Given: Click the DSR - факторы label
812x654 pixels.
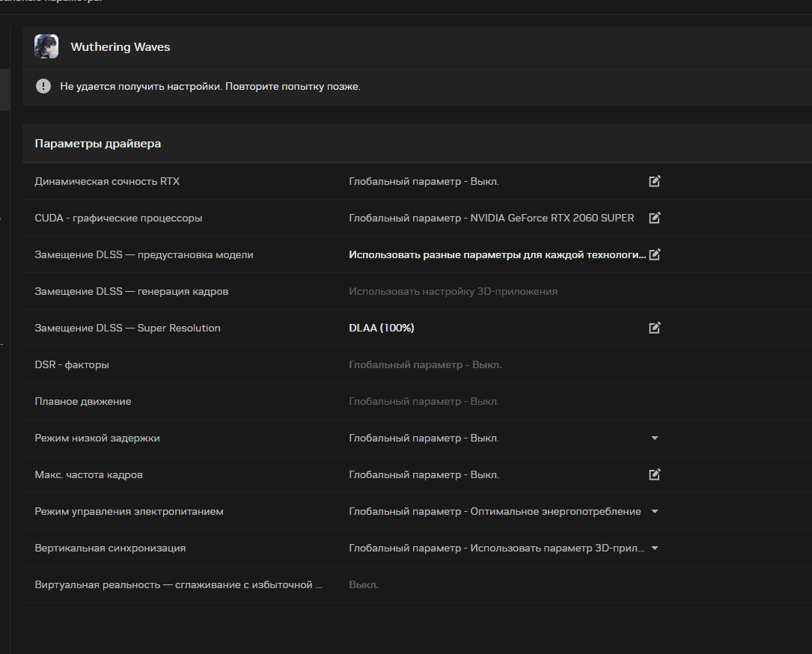Looking at the screenshot, I should point(72,364).
